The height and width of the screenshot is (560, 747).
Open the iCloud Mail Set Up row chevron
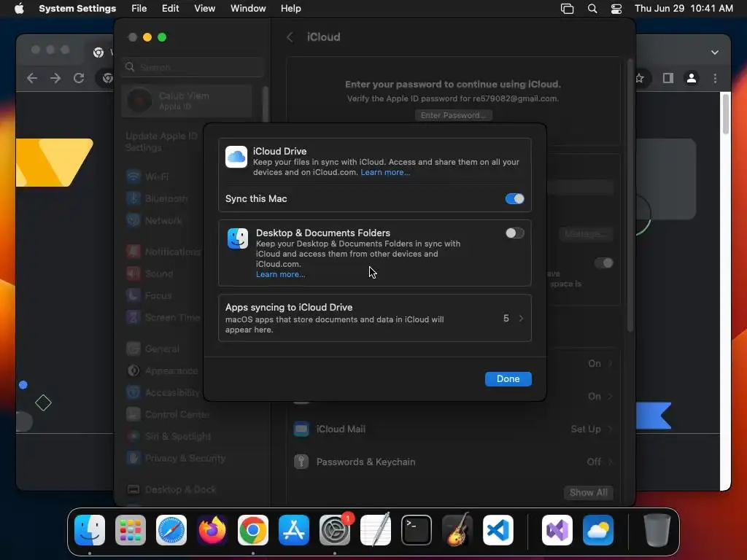(x=611, y=429)
